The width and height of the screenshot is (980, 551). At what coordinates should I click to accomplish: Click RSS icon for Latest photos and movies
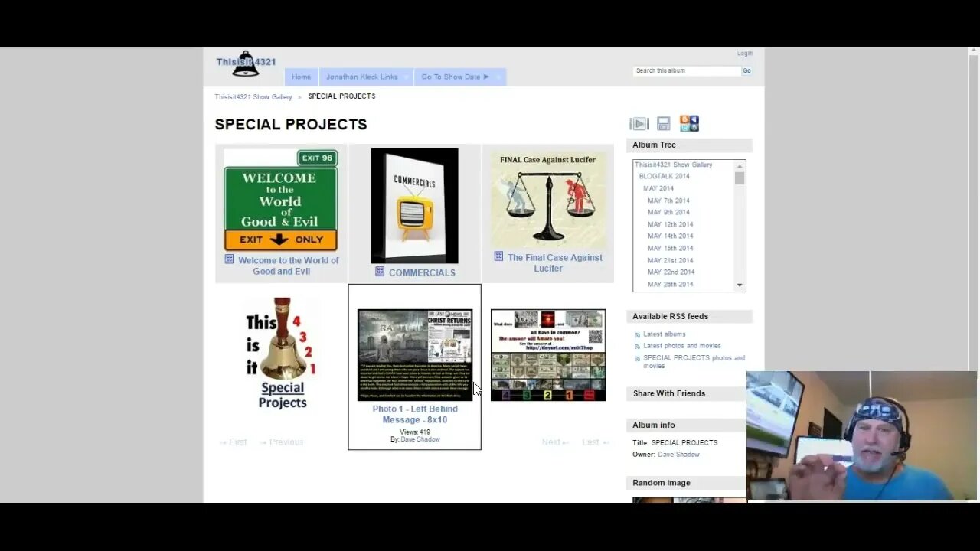(637, 346)
